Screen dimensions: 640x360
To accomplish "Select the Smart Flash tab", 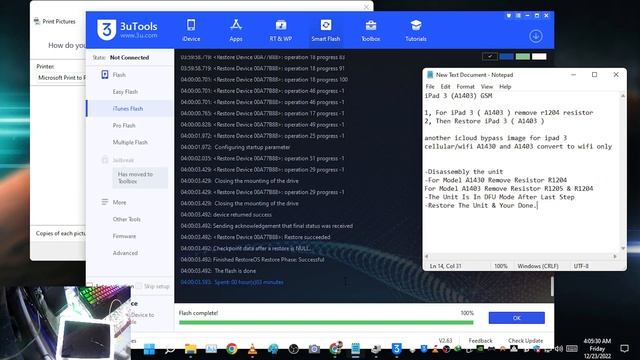I will (325, 30).
